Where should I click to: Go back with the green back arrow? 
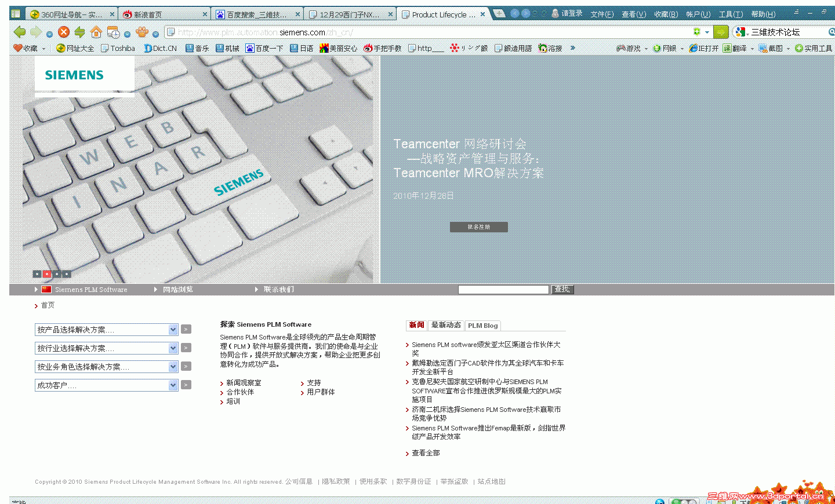coord(20,32)
